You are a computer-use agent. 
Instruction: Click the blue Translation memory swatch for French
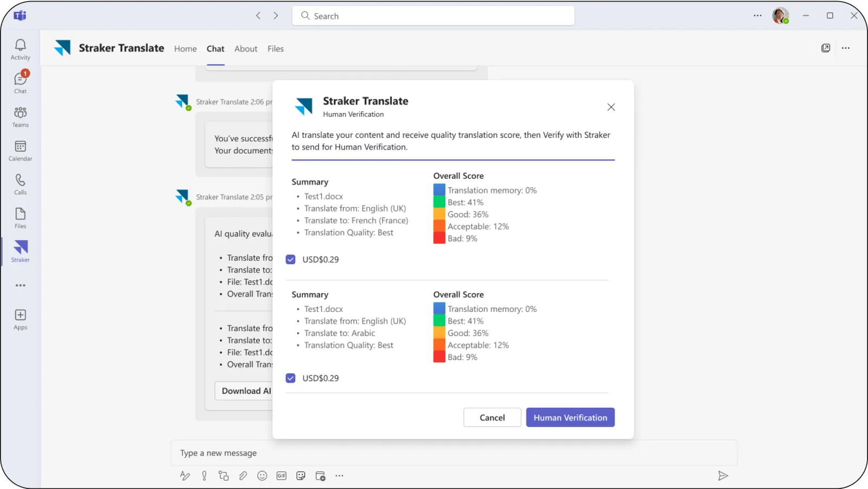click(x=439, y=190)
